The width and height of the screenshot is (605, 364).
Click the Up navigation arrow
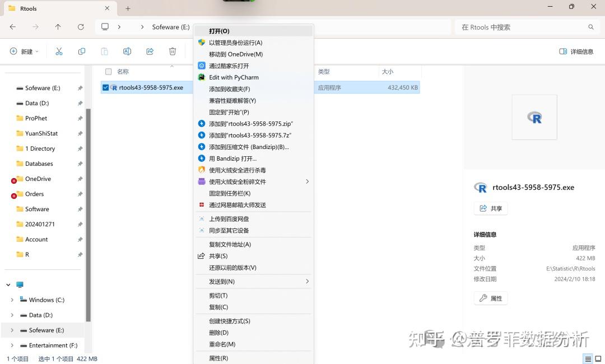pyautogui.click(x=58, y=26)
